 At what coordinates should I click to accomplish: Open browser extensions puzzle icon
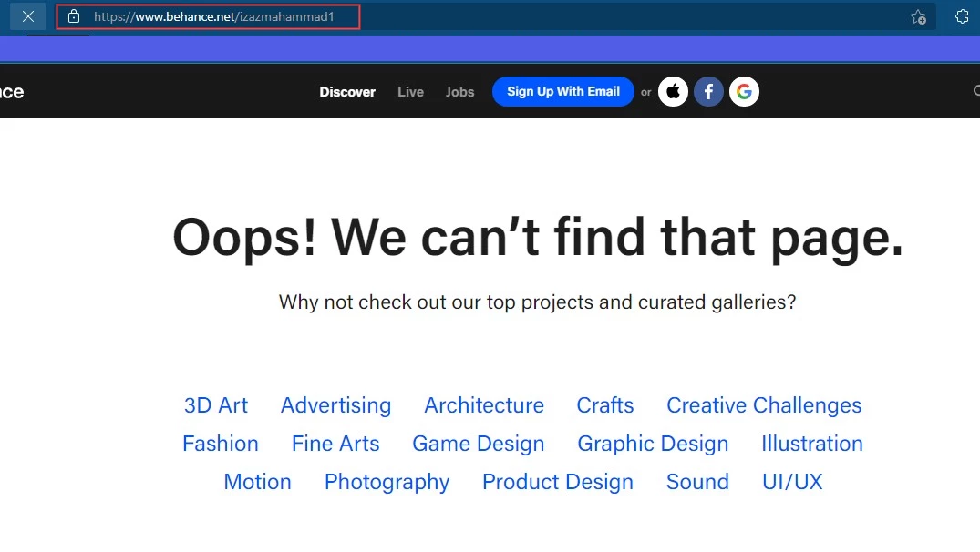coord(962,17)
